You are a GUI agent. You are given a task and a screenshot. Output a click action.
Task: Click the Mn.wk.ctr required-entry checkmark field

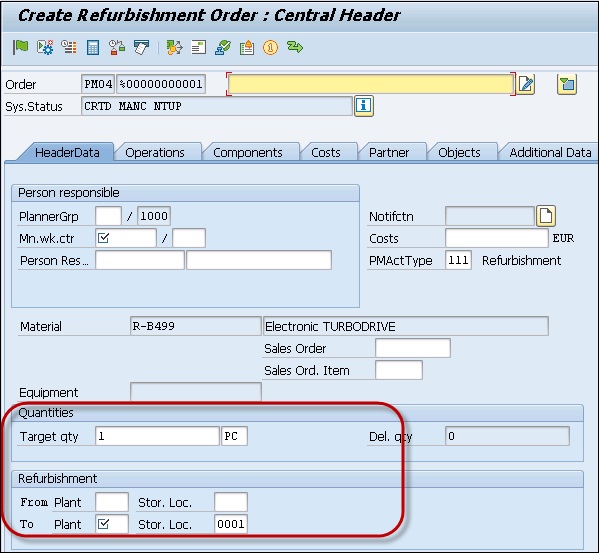coord(126,238)
